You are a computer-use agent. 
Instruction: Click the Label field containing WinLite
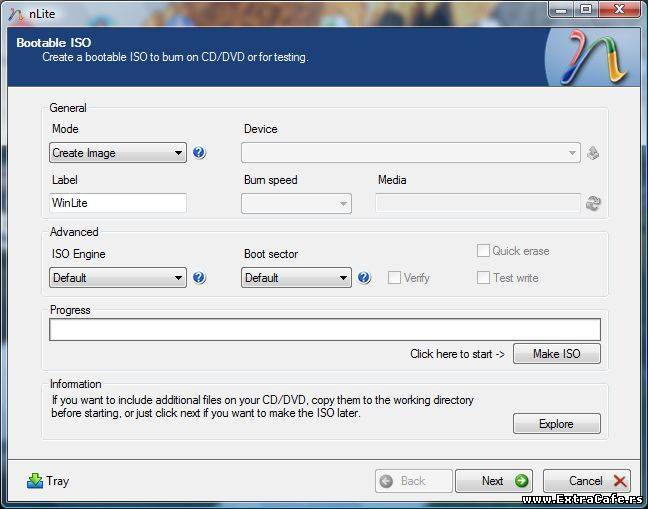tap(118, 203)
